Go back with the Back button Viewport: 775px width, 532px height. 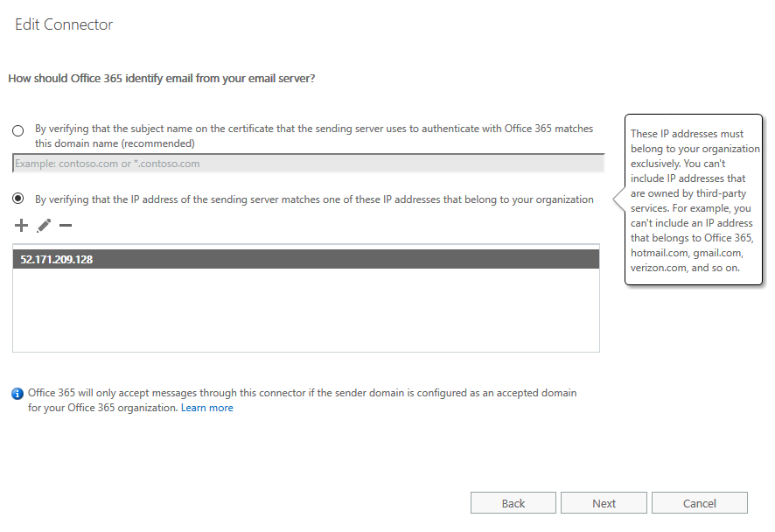[x=513, y=503]
